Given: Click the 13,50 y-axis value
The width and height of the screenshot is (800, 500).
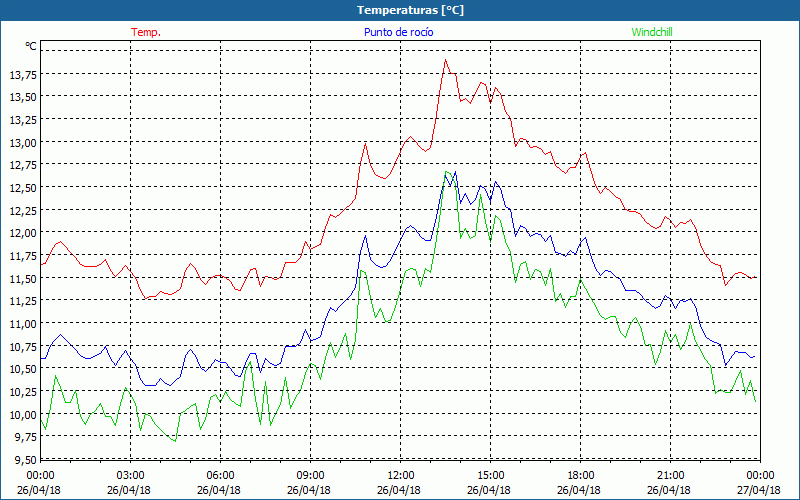Looking at the screenshot, I should point(23,97).
